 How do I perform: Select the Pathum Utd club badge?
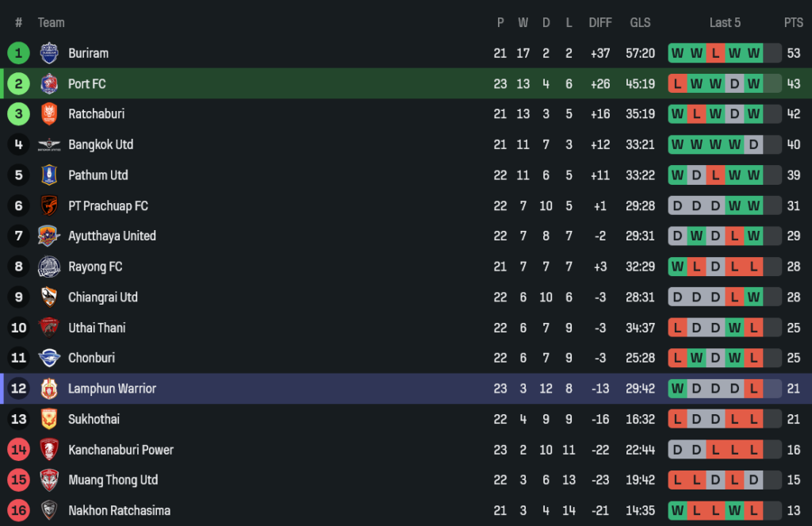[49, 175]
